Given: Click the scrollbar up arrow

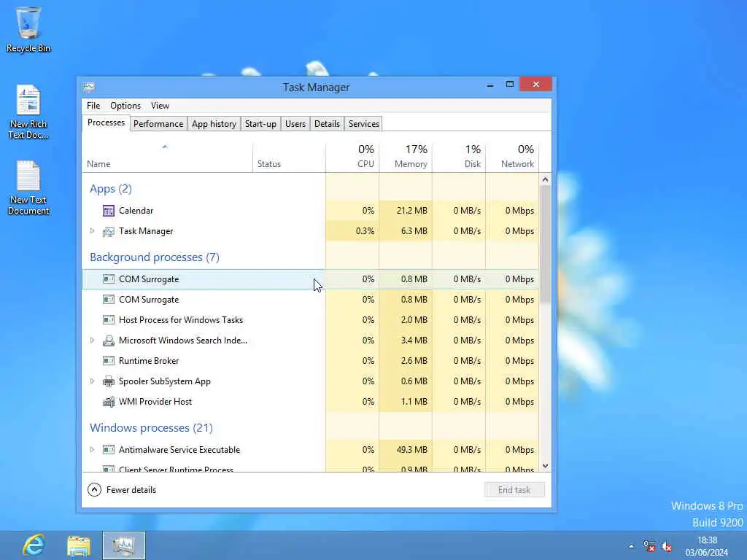Looking at the screenshot, I should tap(546, 179).
